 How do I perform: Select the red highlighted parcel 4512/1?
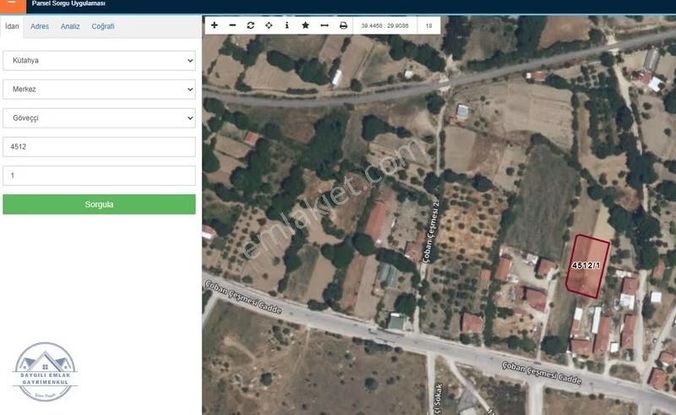587,267
